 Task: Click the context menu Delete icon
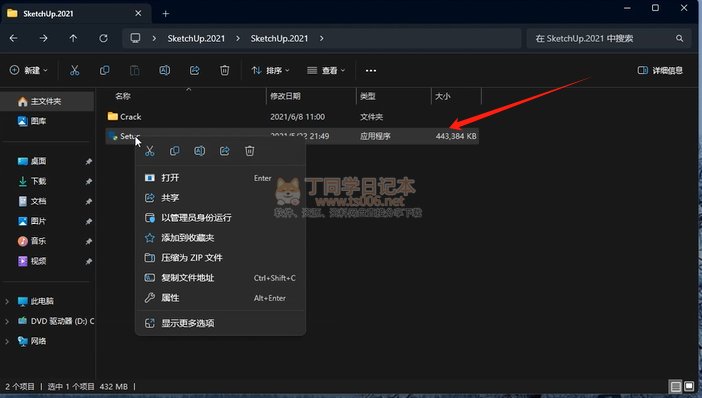250,151
